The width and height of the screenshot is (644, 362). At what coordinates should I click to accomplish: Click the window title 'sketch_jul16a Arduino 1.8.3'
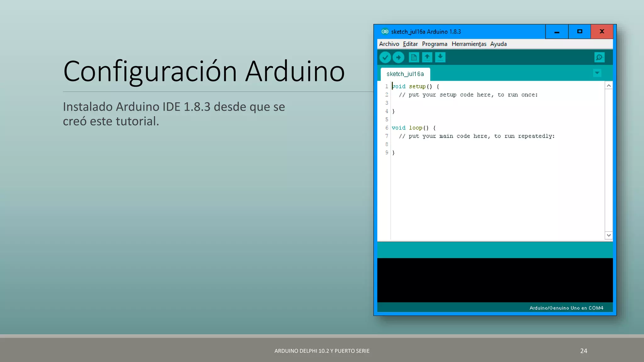(426, 32)
